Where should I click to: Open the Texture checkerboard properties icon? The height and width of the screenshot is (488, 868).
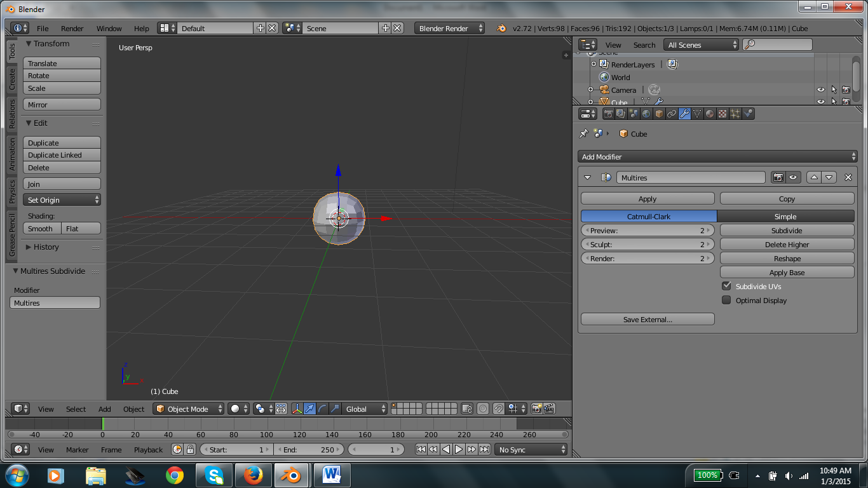point(722,114)
